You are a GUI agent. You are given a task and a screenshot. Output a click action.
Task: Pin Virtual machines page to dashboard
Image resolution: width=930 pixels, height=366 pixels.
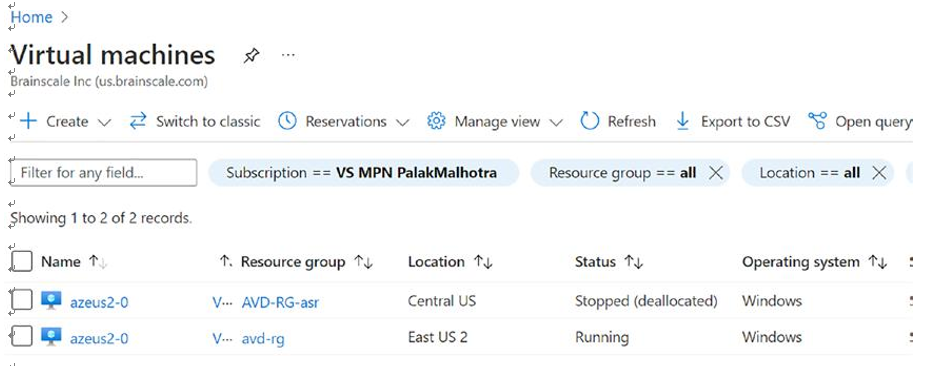[251, 56]
